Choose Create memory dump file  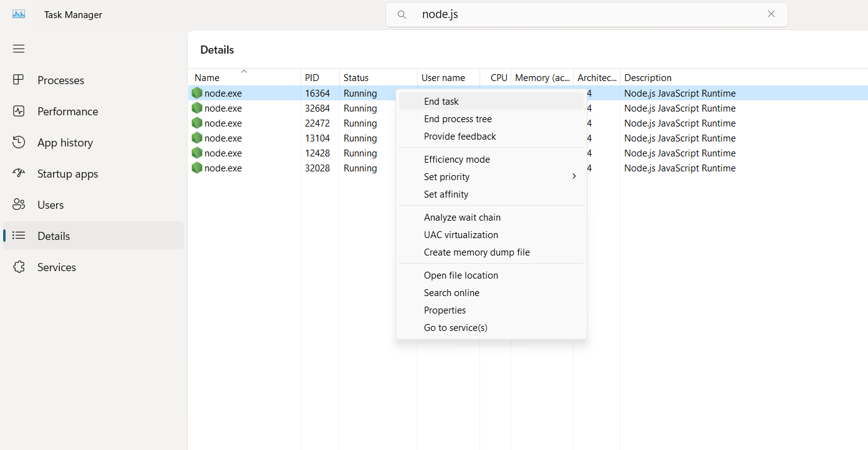pyautogui.click(x=491, y=252)
